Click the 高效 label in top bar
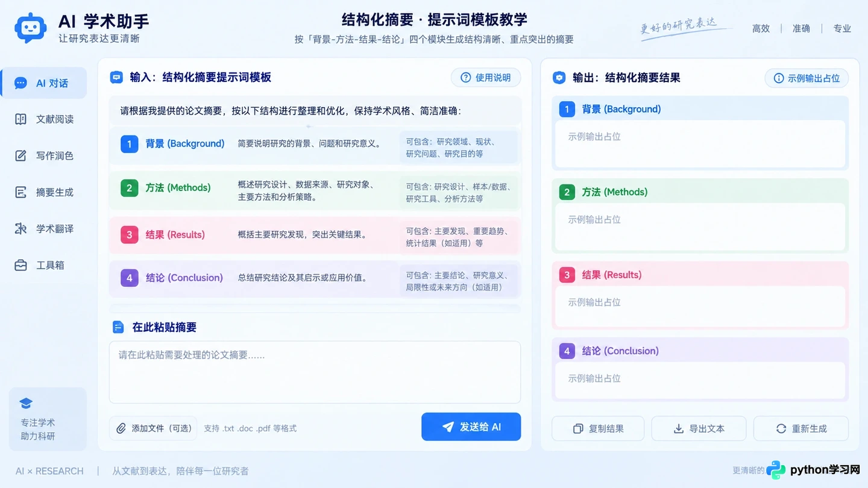The height and width of the screenshot is (488, 868). coord(761,28)
